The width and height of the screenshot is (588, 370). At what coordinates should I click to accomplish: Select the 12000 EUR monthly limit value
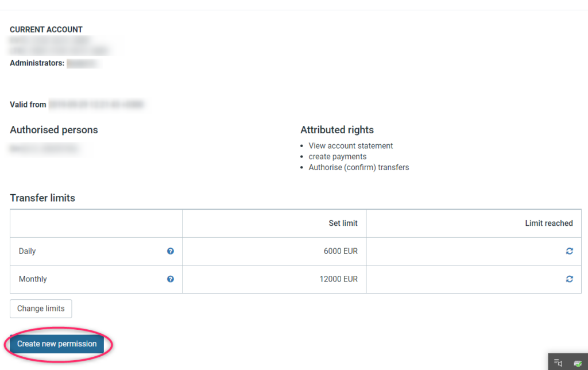pyautogui.click(x=338, y=279)
